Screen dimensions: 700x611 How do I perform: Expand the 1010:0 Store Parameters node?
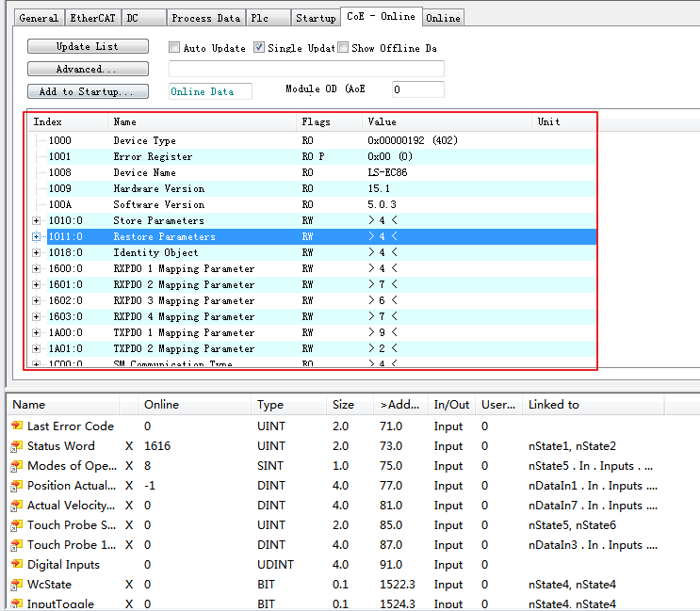pos(36,220)
